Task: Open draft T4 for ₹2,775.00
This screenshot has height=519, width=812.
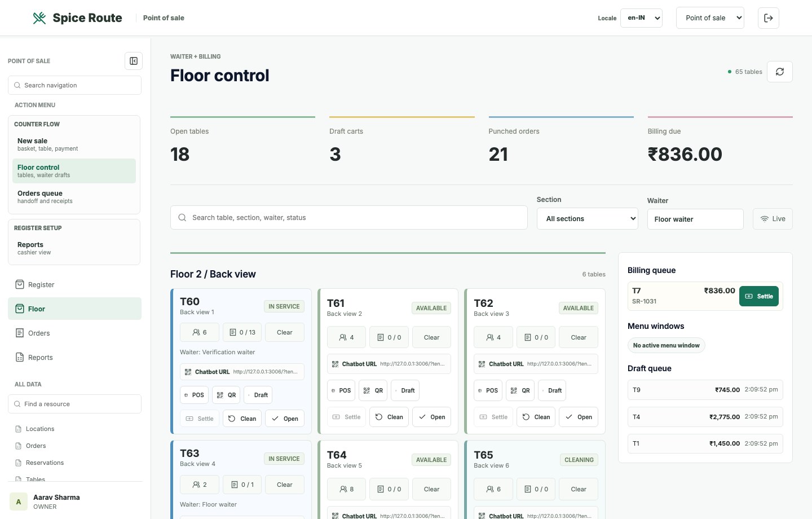Action: tap(705, 417)
